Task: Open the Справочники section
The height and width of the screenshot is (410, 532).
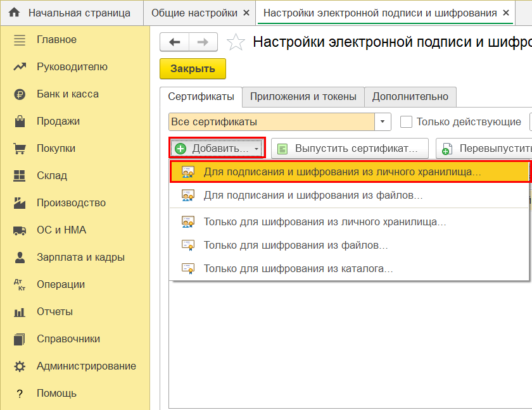Action: click(x=75, y=339)
